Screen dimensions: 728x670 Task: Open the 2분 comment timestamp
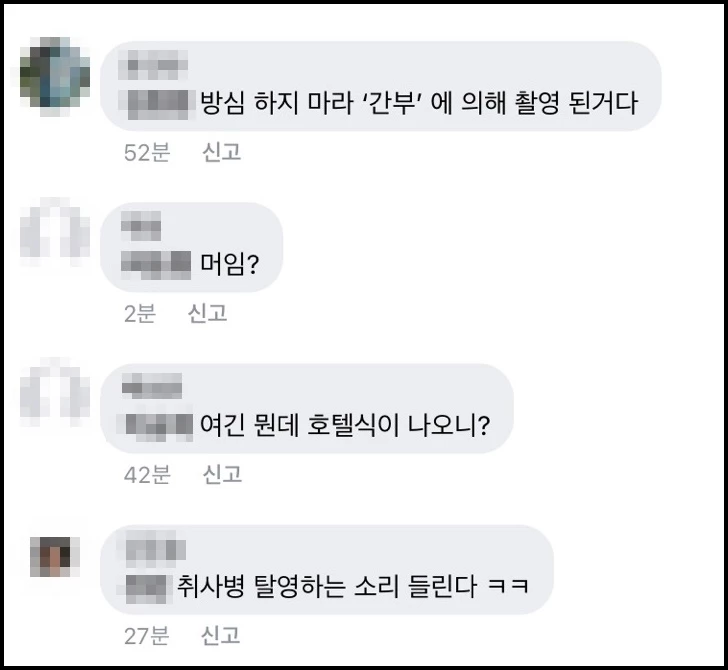(x=139, y=313)
